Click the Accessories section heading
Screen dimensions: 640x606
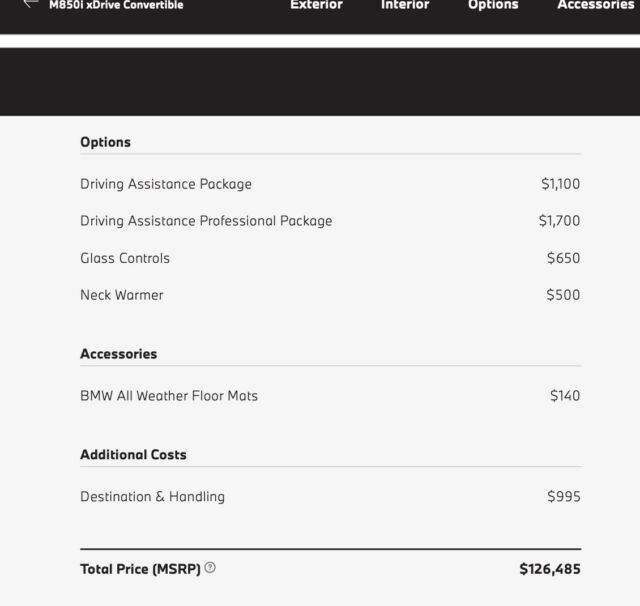point(118,354)
